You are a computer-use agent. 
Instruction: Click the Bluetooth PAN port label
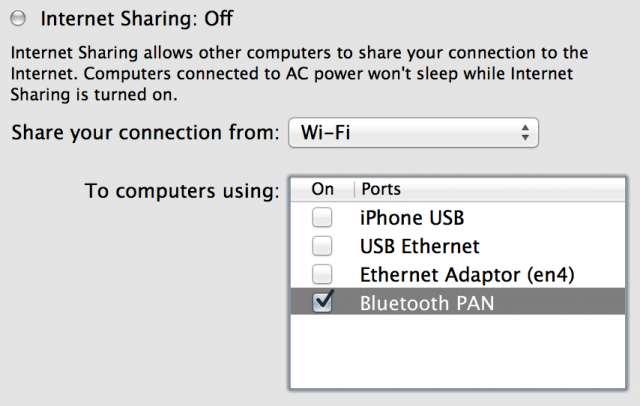pyautogui.click(x=426, y=303)
